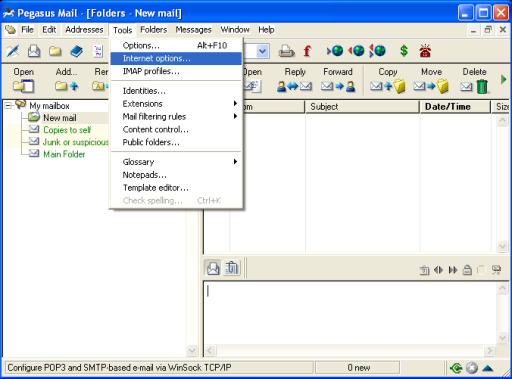Click the previous/next arrows icon in preview toolbar

pyautogui.click(x=438, y=270)
